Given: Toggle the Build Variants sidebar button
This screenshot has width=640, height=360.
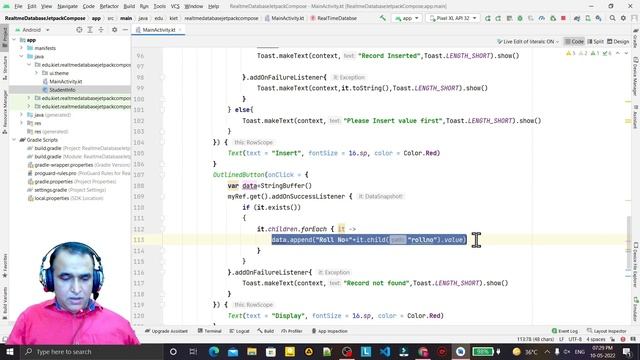Looking at the screenshot, I should tap(5, 302).
